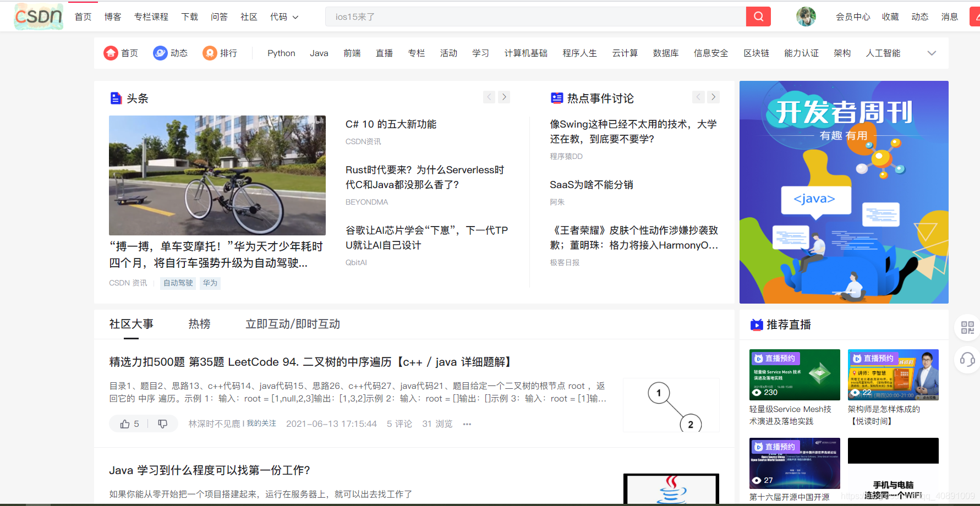
Task: Switch to the 热榜 tab
Action: (199, 324)
